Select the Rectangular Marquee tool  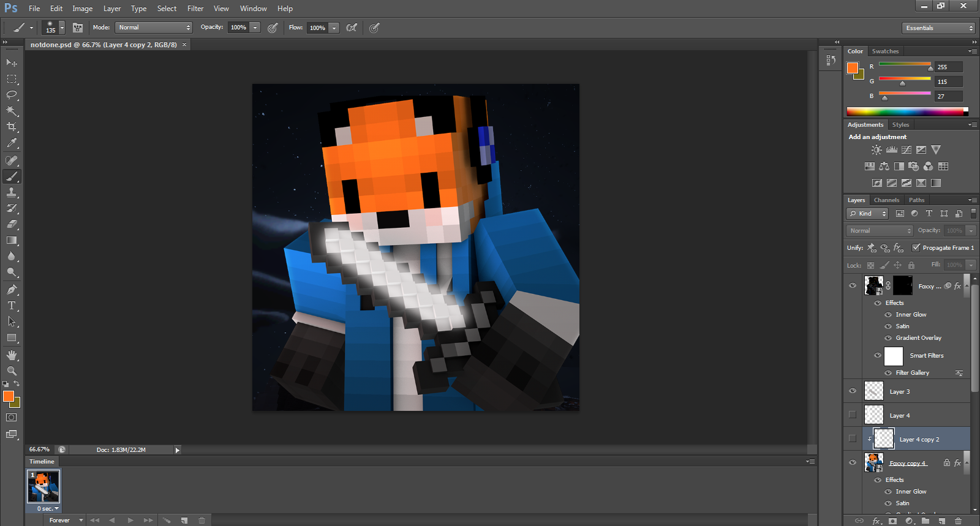[12, 79]
